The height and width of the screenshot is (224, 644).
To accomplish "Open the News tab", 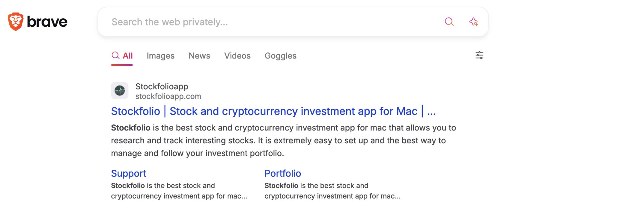I will click(199, 56).
